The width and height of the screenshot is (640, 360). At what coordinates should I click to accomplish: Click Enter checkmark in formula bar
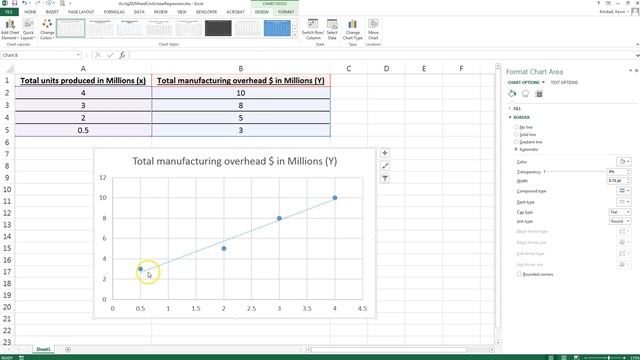(110, 55)
